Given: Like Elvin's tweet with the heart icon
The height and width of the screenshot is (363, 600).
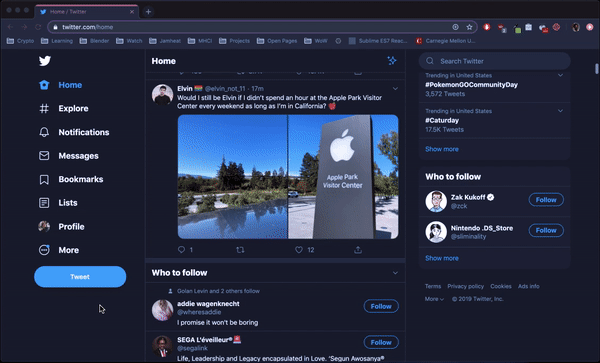Looking at the screenshot, I should pos(299,250).
